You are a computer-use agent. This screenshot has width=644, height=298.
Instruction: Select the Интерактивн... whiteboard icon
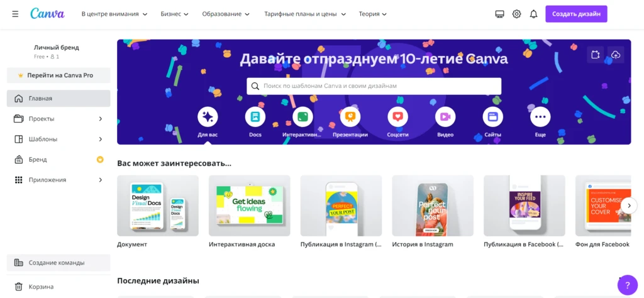click(303, 117)
